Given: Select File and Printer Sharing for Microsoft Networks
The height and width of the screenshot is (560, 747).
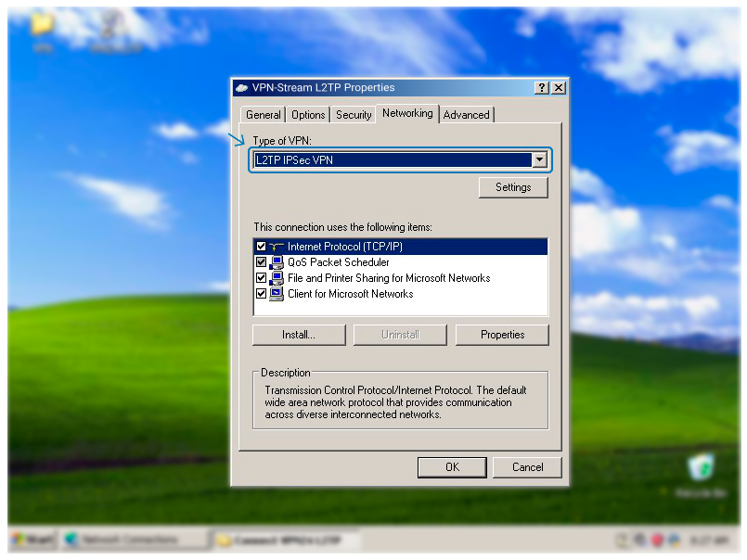Looking at the screenshot, I should click(400, 278).
